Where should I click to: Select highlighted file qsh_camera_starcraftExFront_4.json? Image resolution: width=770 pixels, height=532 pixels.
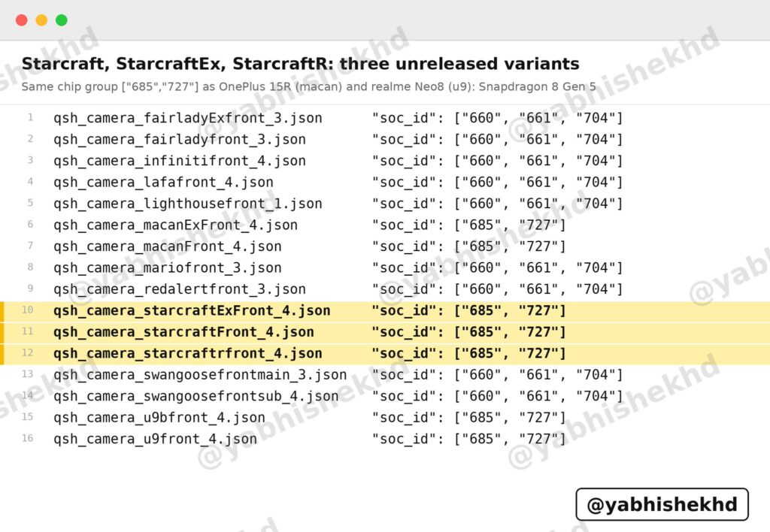pos(192,310)
